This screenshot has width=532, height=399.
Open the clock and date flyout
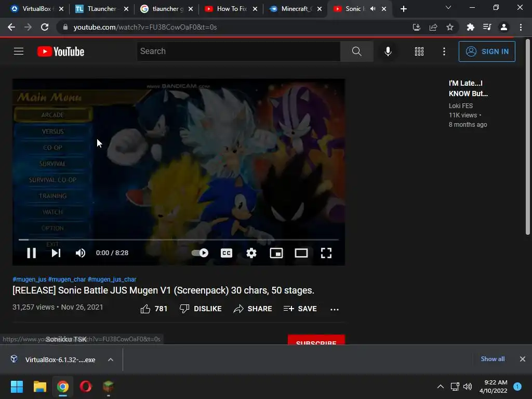point(494,387)
